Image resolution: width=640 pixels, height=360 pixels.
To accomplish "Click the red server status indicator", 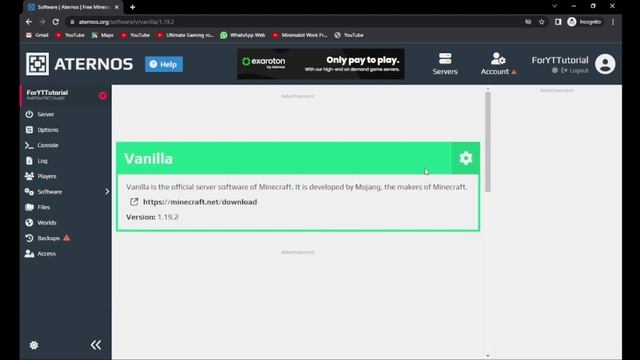I will tap(103, 96).
